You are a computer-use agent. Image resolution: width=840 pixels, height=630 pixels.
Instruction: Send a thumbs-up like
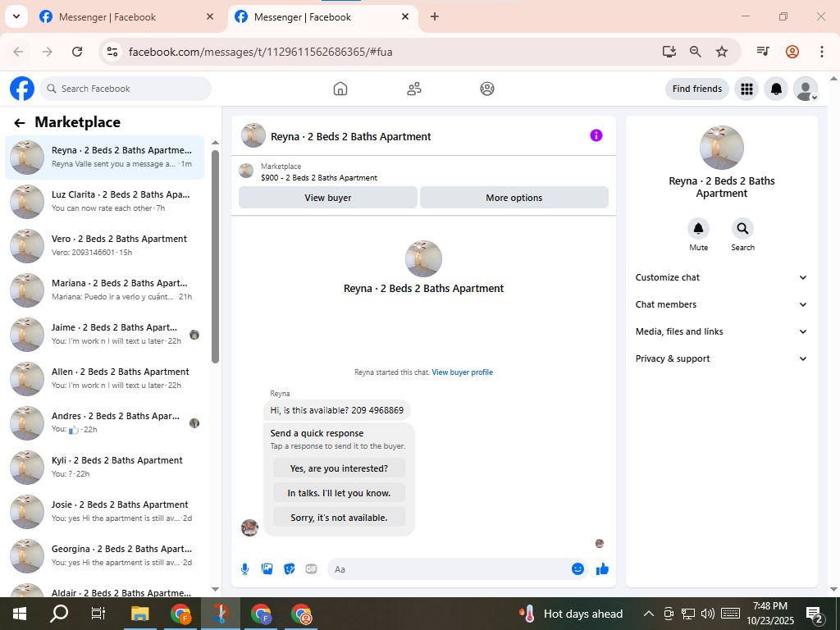pos(602,569)
